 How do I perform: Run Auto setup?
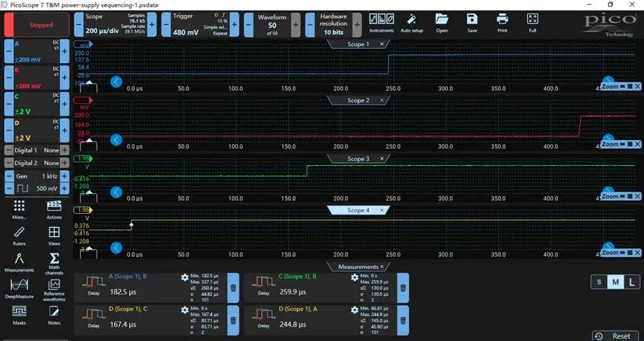(x=411, y=23)
